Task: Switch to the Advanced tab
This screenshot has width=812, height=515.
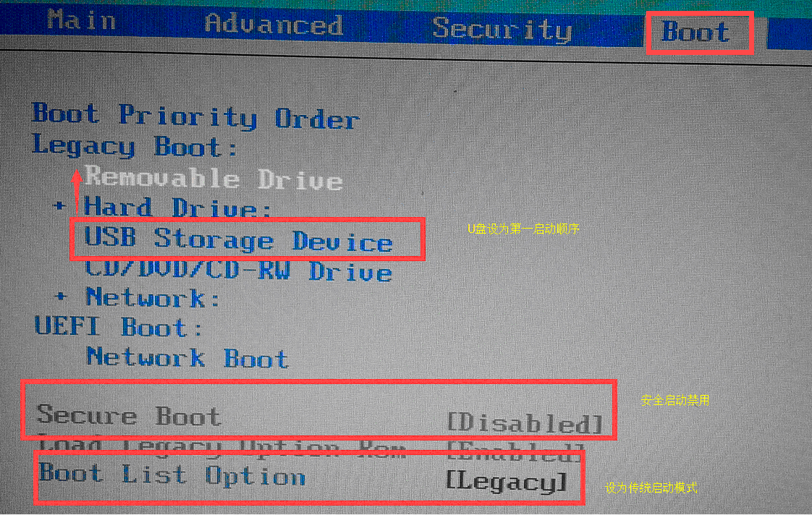Action: pyautogui.click(x=274, y=25)
